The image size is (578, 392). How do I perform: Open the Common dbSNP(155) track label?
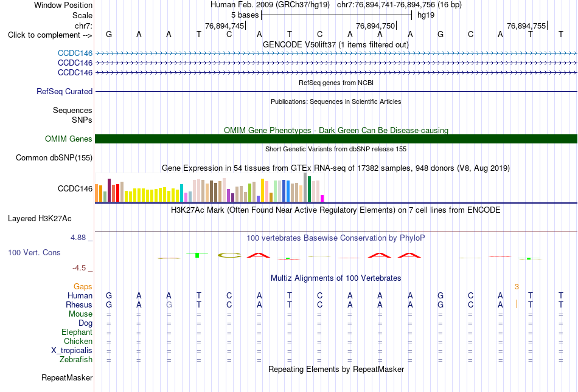[x=54, y=157]
